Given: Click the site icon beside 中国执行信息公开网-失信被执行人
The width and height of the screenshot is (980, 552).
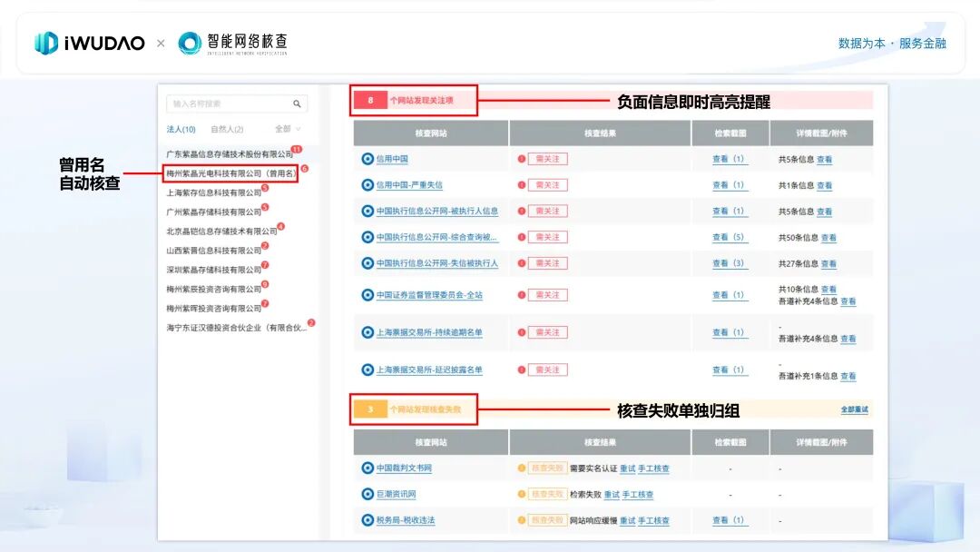Looking at the screenshot, I should point(367,263).
